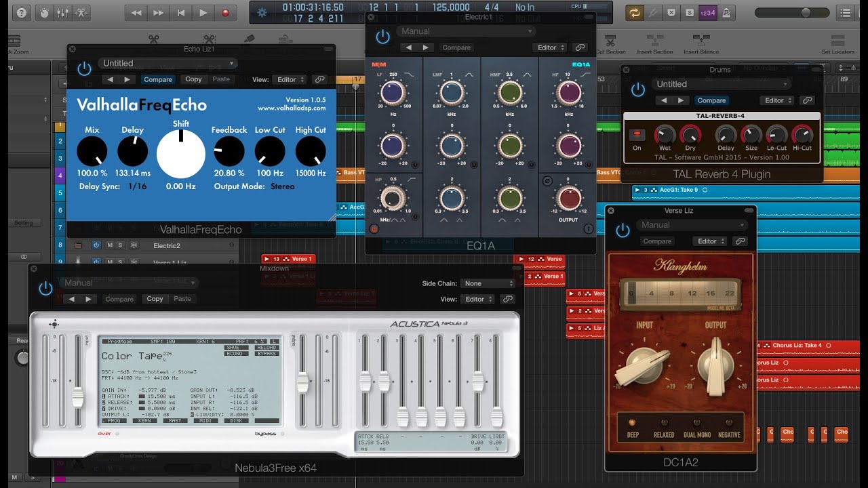
Task: Open the View Editor dropdown in Echo Liz1
Action: pyautogui.click(x=290, y=79)
